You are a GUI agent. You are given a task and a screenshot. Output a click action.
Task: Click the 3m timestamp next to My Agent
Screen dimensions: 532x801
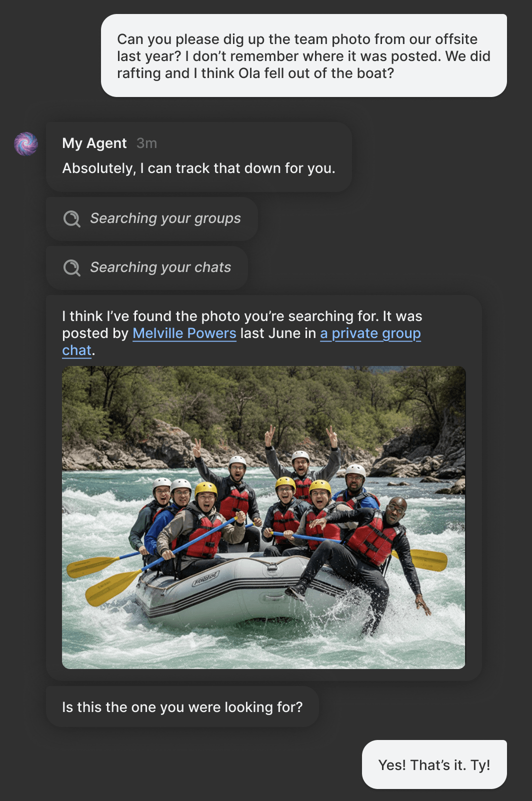[147, 143]
